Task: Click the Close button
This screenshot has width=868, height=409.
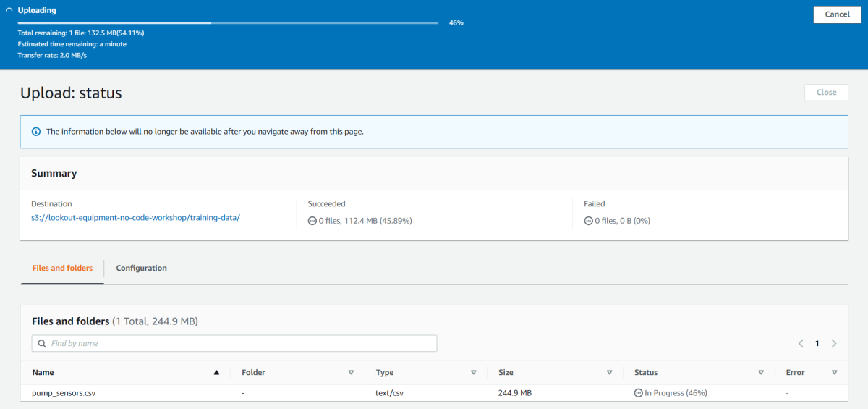Action: tap(826, 92)
